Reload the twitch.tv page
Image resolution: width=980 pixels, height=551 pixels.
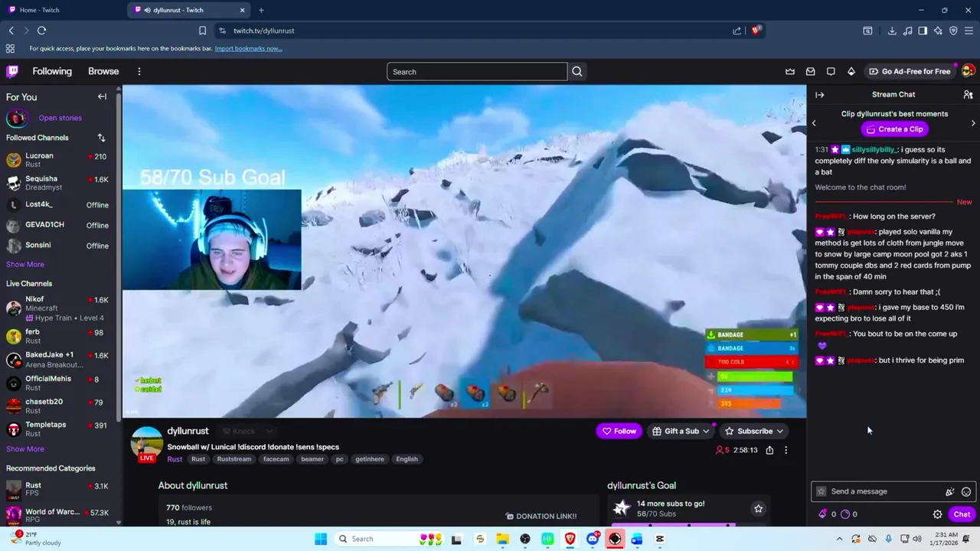point(41,31)
